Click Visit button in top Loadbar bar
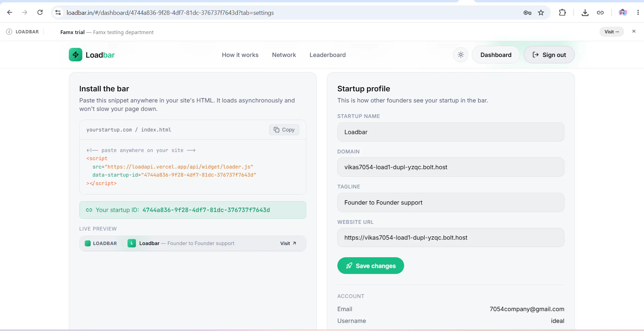 (612, 32)
